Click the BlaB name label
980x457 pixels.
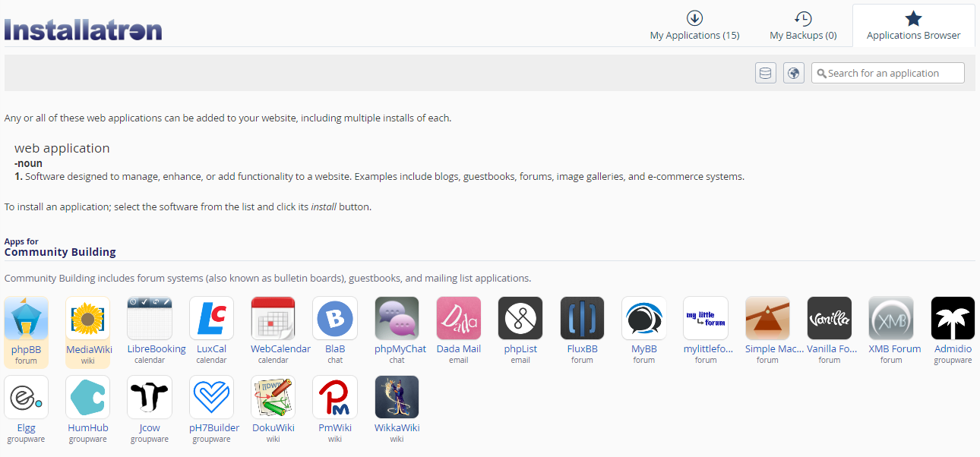(x=335, y=349)
